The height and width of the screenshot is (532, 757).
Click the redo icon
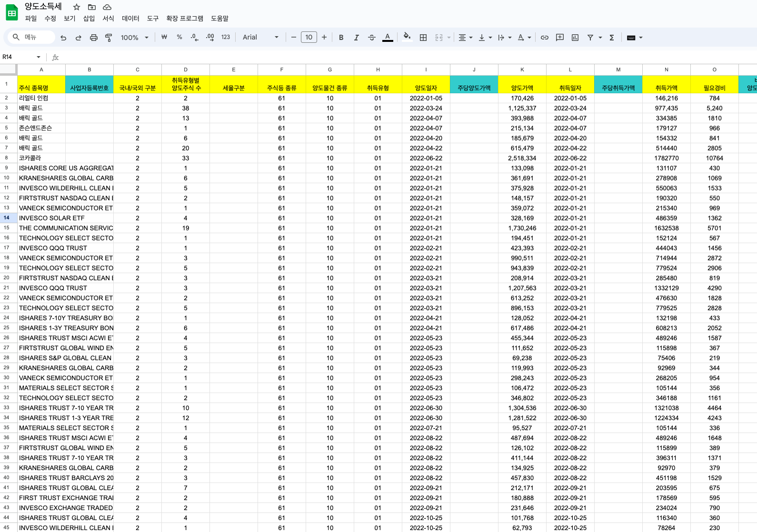[79, 38]
